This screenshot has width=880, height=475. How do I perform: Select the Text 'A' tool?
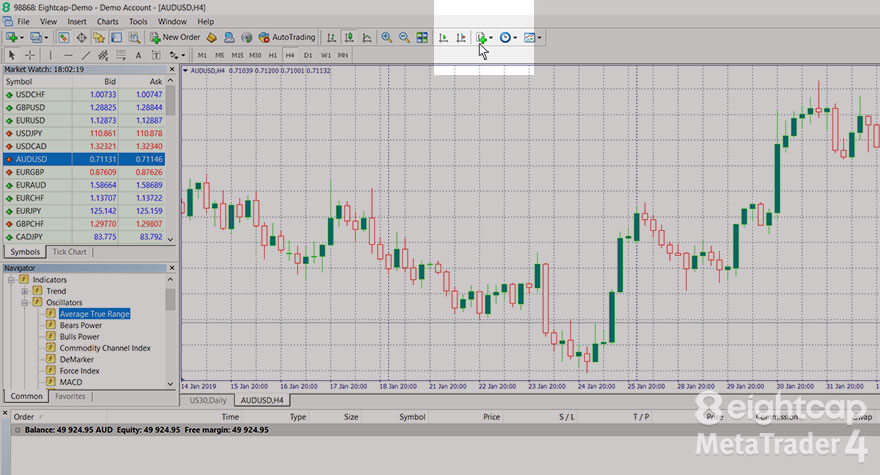click(138, 55)
